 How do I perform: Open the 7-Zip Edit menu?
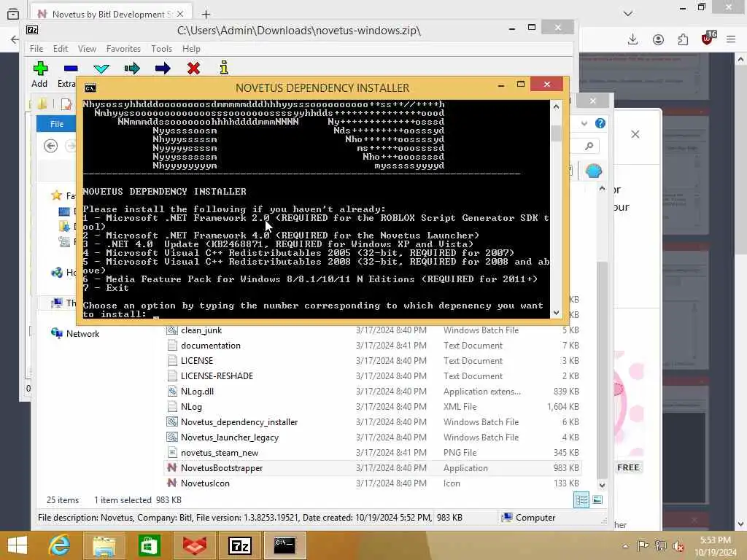coord(61,49)
